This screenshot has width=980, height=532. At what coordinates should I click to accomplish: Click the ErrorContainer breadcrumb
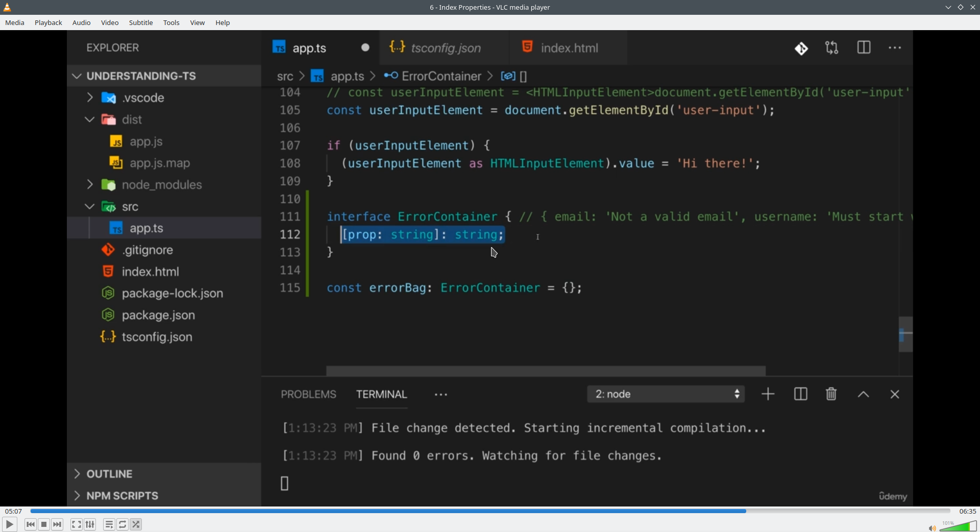pyautogui.click(x=442, y=77)
